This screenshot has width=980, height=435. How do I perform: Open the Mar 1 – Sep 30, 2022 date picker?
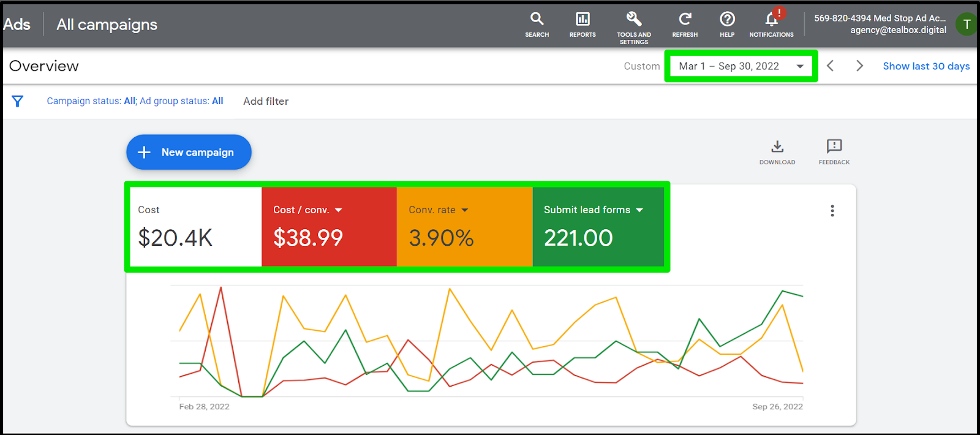(x=741, y=66)
